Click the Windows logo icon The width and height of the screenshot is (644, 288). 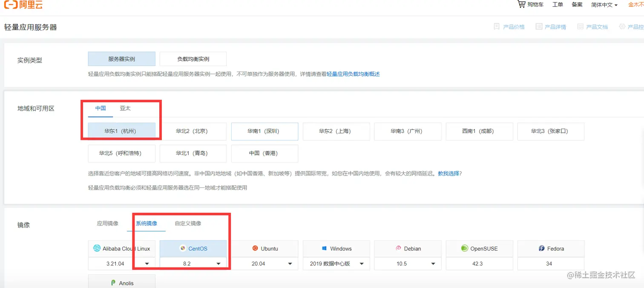325,248
